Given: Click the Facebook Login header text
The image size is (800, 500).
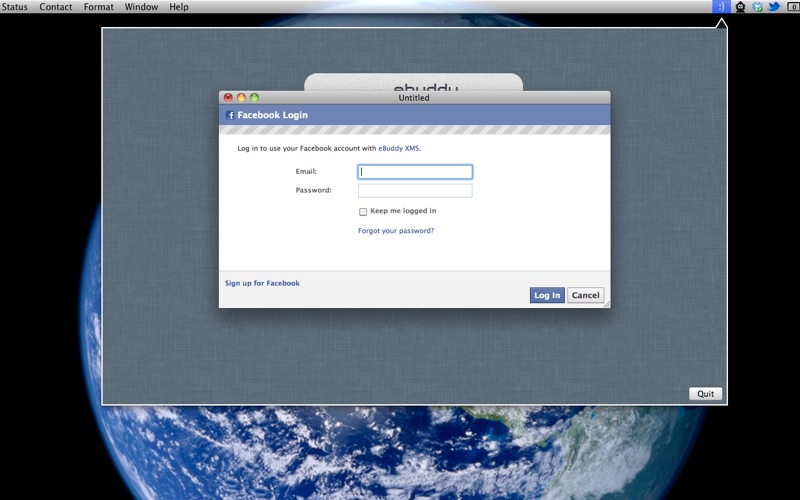Looking at the screenshot, I should [x=272, y=115].
